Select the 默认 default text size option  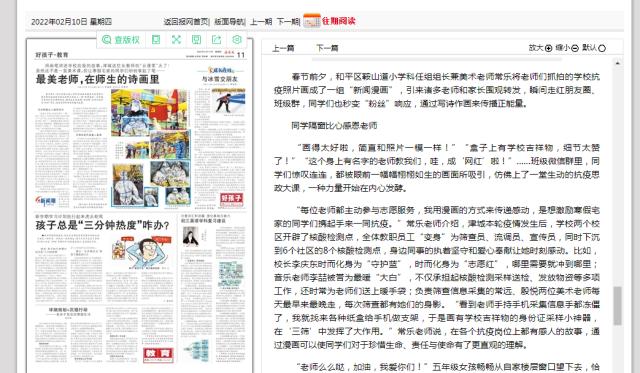[593, 48]
